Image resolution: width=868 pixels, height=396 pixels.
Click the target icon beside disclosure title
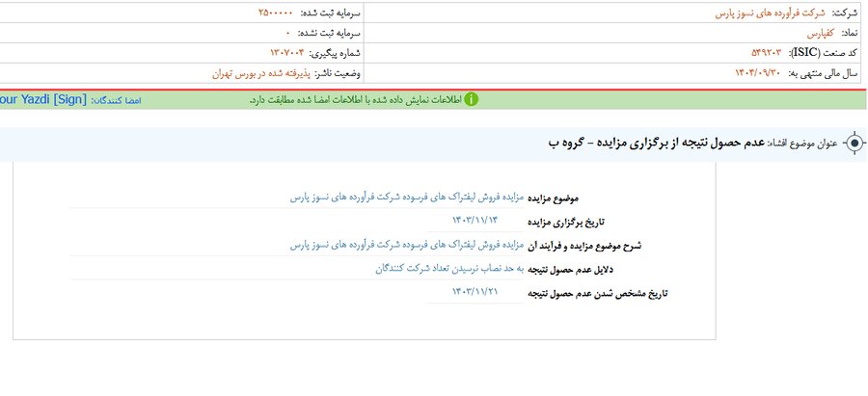(x=854, y=144)
